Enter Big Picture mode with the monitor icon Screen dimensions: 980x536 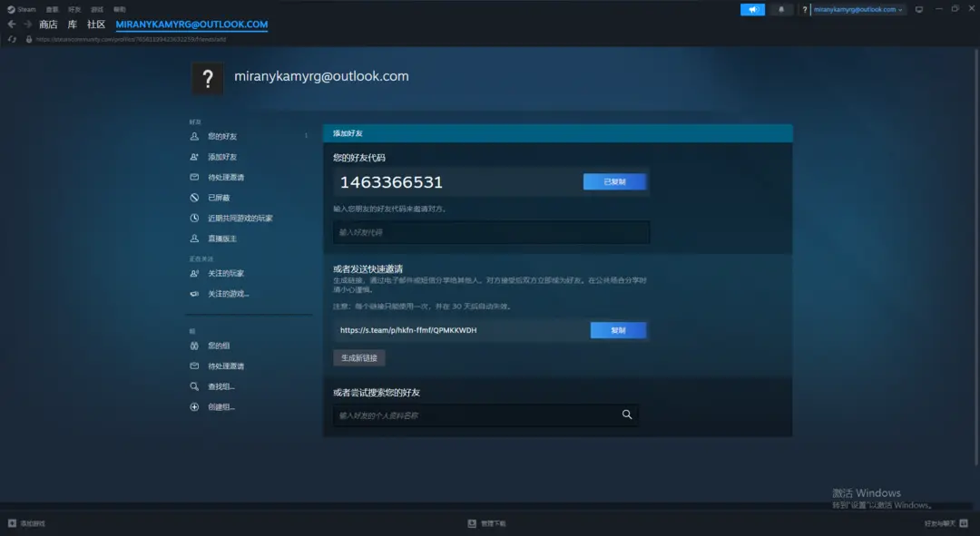[918, 9]
